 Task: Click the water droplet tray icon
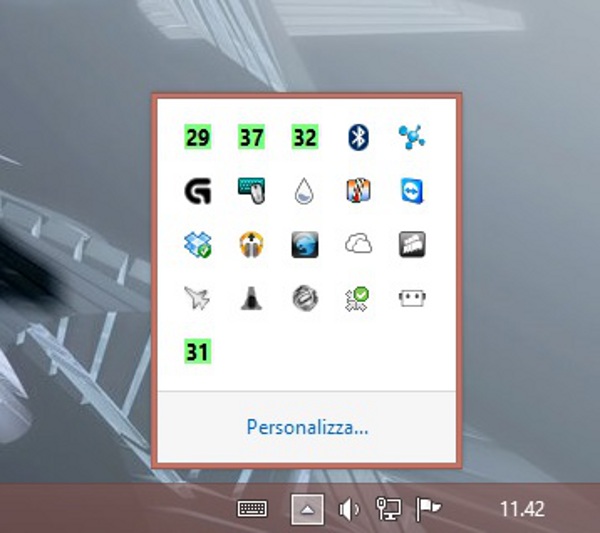point(305,191)
